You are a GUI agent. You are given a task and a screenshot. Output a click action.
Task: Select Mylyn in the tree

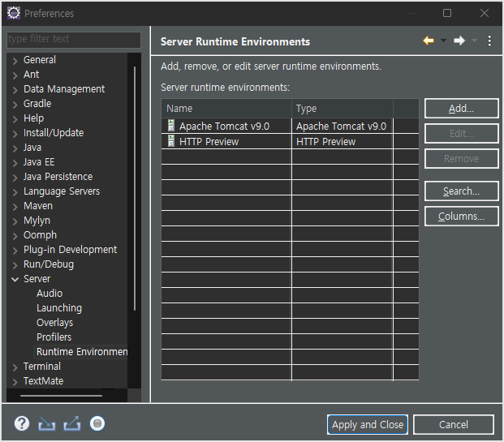37,221
